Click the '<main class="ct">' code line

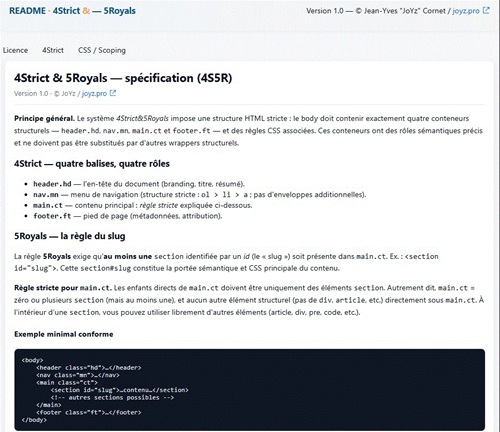[x=67, y=382]
